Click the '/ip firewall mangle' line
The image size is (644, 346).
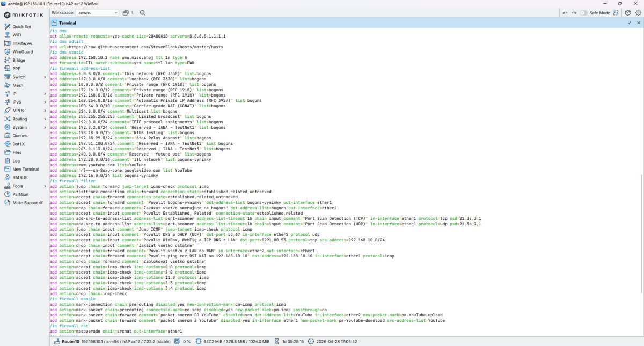pos(72,299)
